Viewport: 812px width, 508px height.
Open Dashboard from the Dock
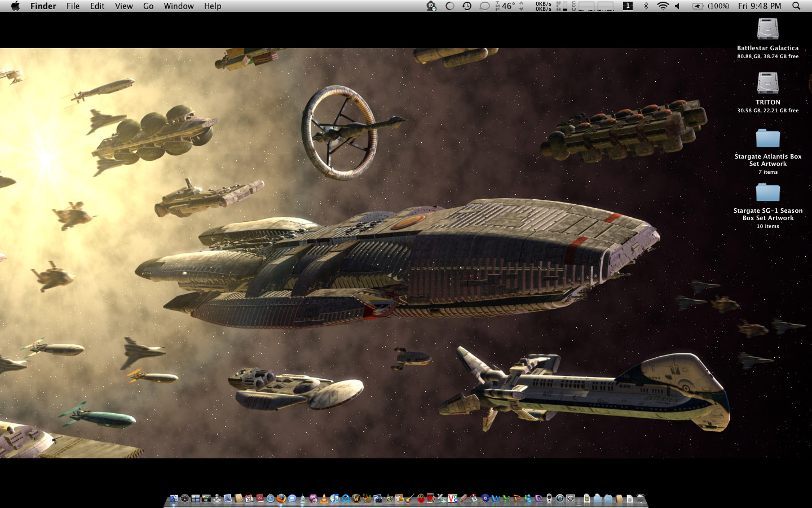tap(185, 498)
